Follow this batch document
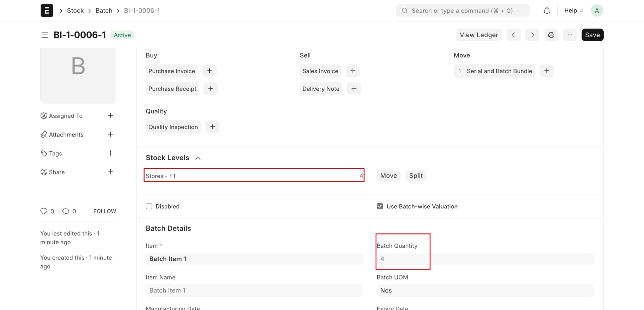Screen dimensions: 644x310 (104, 211)
